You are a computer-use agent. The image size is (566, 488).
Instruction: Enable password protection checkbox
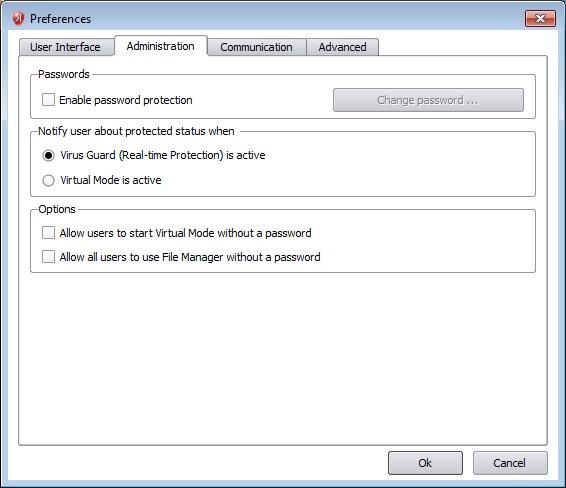point(48,100)
